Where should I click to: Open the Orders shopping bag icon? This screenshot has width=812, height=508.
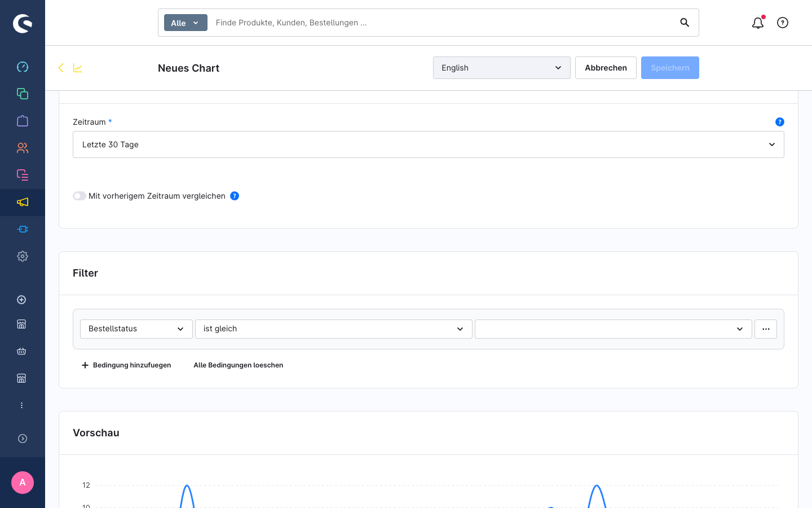pyautogui.click(x=23, y=121)
